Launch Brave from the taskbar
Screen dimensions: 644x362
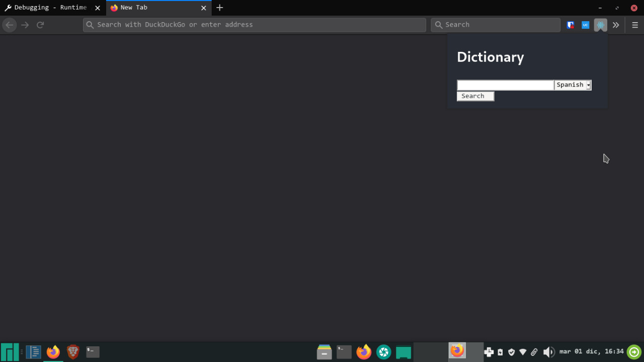click(x=72, y=352)
